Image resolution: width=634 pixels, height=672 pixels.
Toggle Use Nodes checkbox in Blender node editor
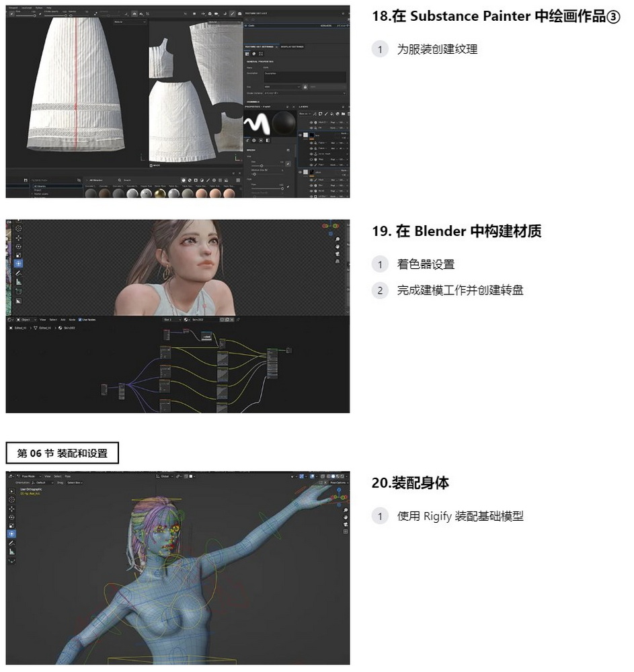(80, 320)
